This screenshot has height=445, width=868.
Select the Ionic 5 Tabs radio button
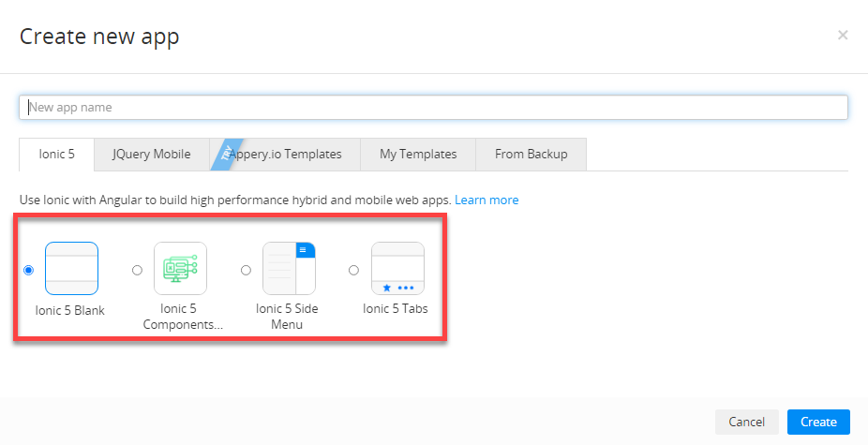353,270
